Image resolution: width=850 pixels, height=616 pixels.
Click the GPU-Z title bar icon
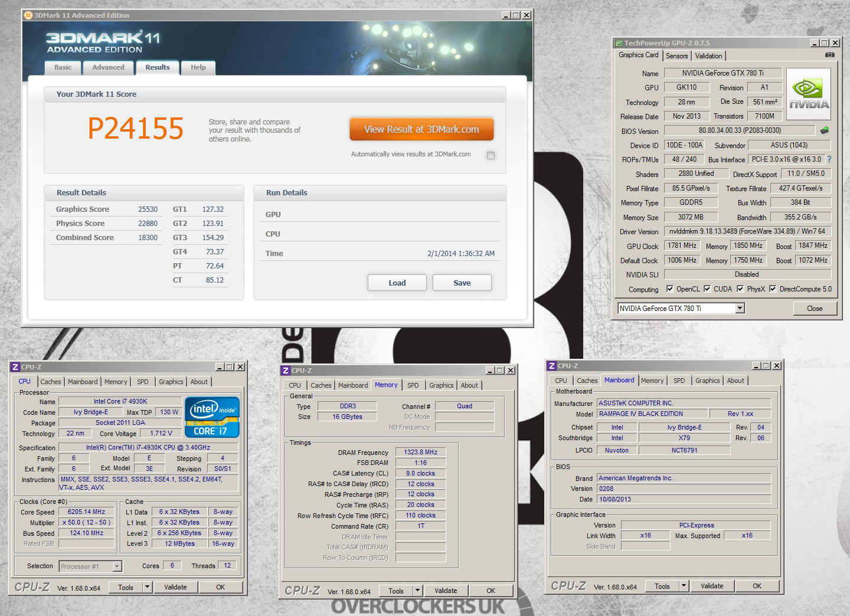coord(619,43)
